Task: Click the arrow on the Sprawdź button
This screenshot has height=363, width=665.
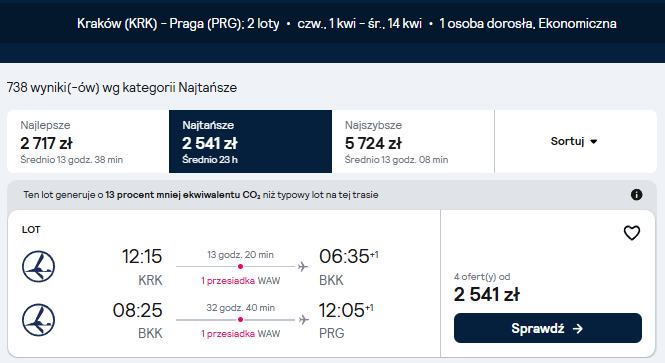Action: click(x=578, y=329)
